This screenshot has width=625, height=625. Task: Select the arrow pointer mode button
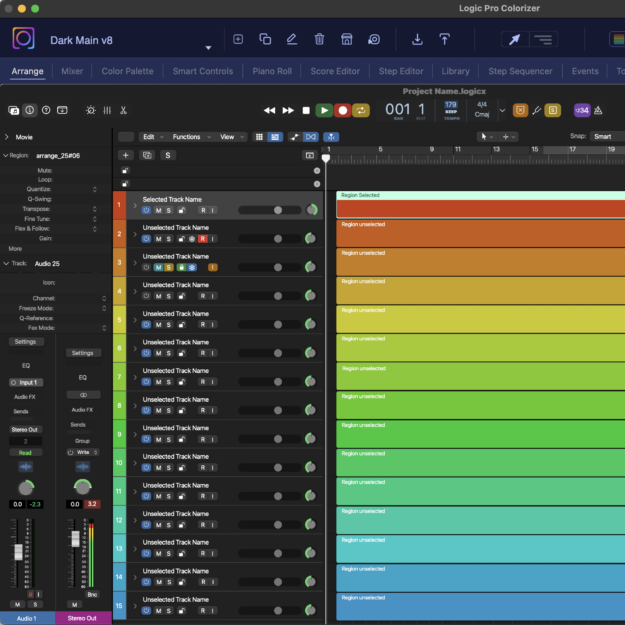click(515, 39)
